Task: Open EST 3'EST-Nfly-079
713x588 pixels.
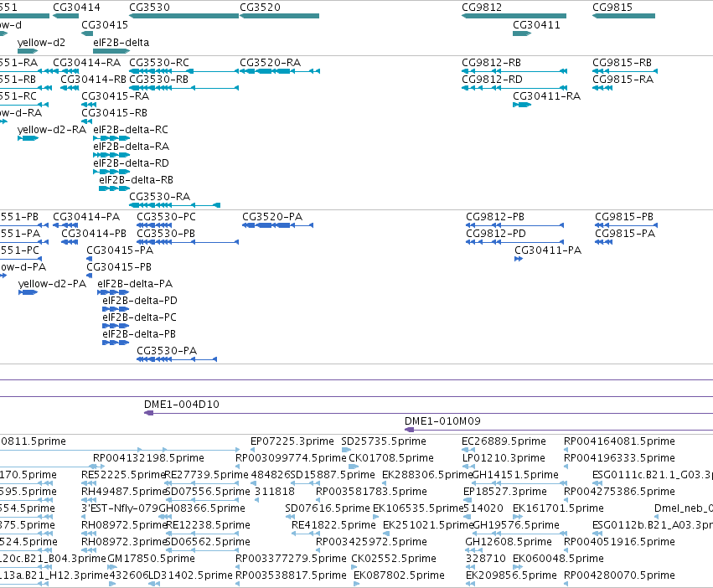Action: 120,508
